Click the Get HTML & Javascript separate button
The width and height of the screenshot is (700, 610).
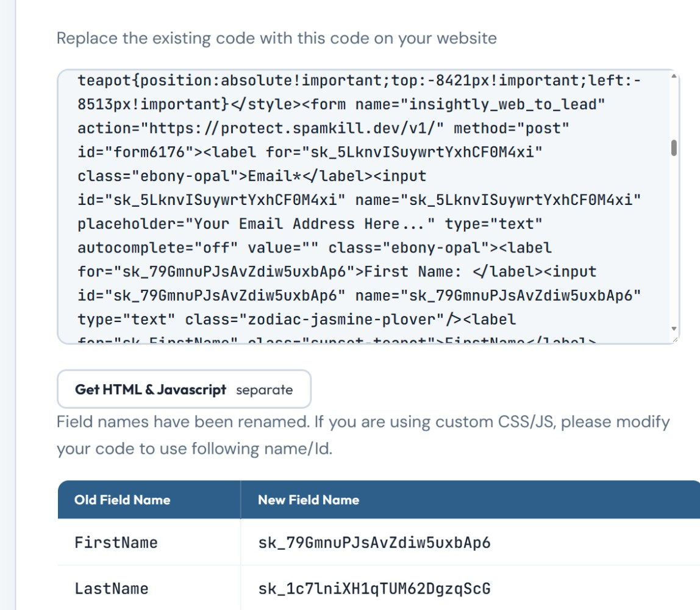click(x=184, y=389)
